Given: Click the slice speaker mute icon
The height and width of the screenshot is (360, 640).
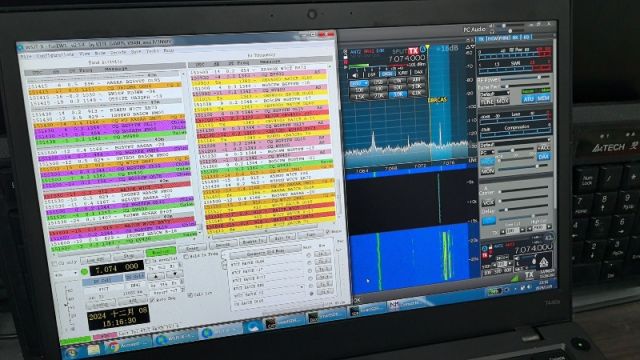Looking at the screenshot, I should tap(355, 75).
